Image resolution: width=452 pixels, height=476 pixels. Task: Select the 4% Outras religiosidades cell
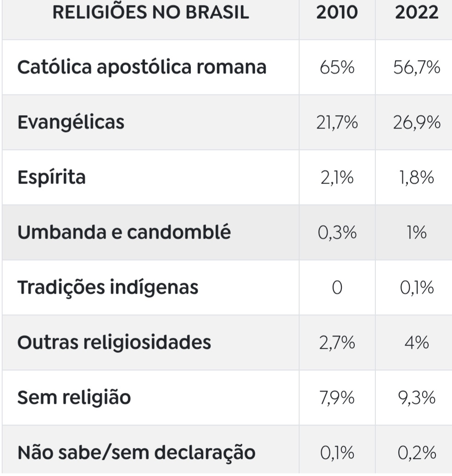(x=416, y=343)
